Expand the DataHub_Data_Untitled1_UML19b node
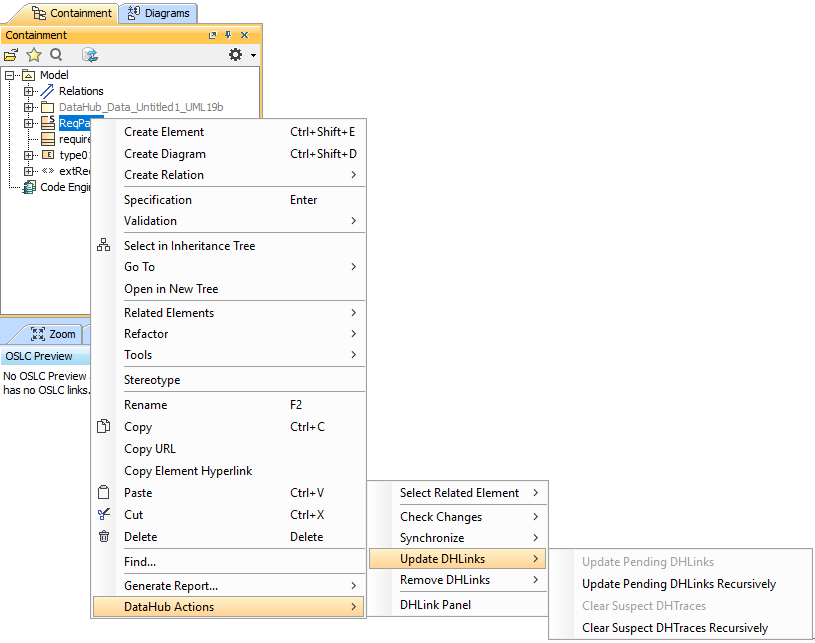815x643 pixels. [x=28, y=108]
